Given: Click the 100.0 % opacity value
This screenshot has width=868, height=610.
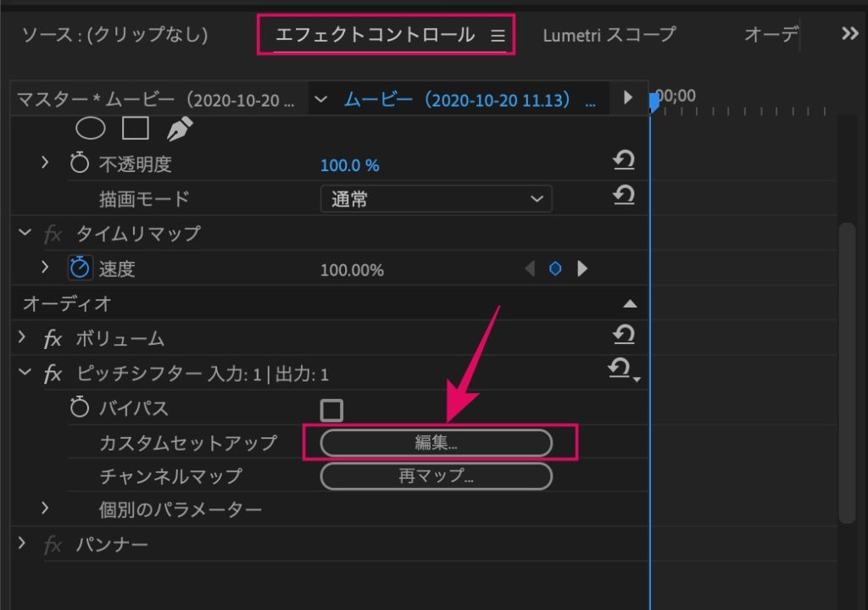Looking at the screenshot, I should point(350,165).
